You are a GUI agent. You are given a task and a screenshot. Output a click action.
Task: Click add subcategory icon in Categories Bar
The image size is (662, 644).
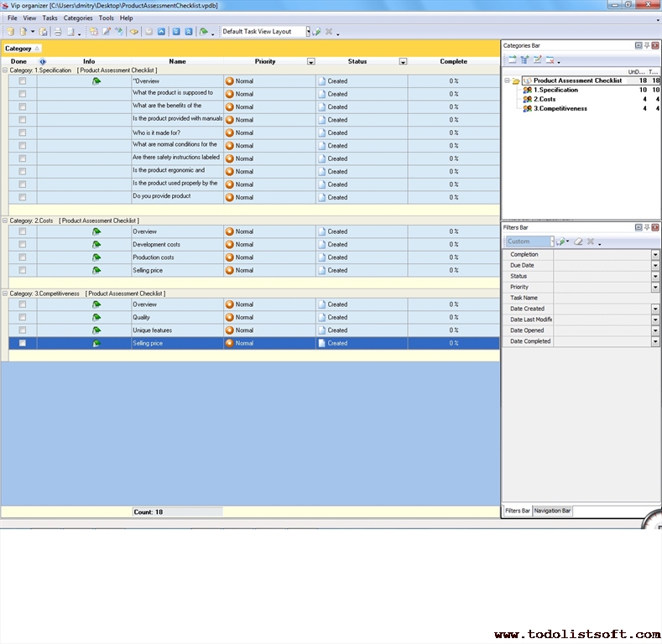(x=524, y=60)
